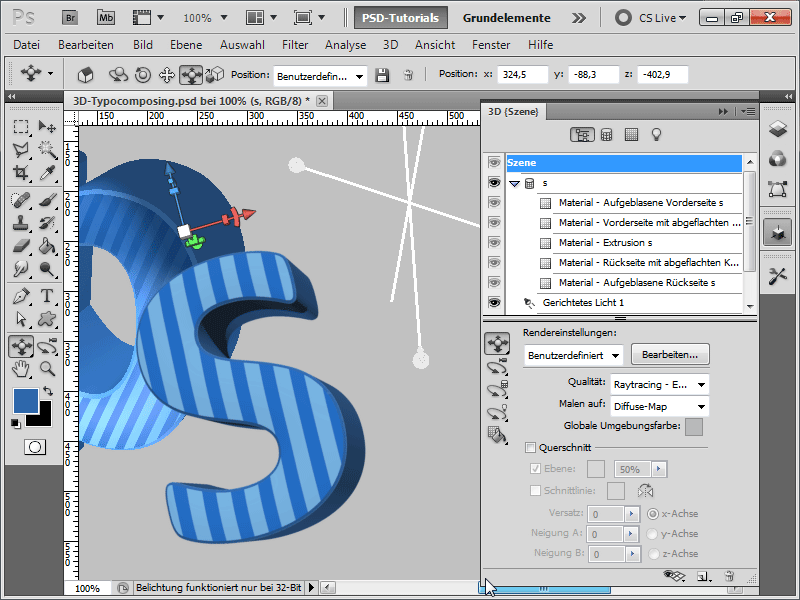This screenshot has height=600, width=800.
Task: Click the Position x field 324,5
Action: pyautogui.click(x=522, y=74)
